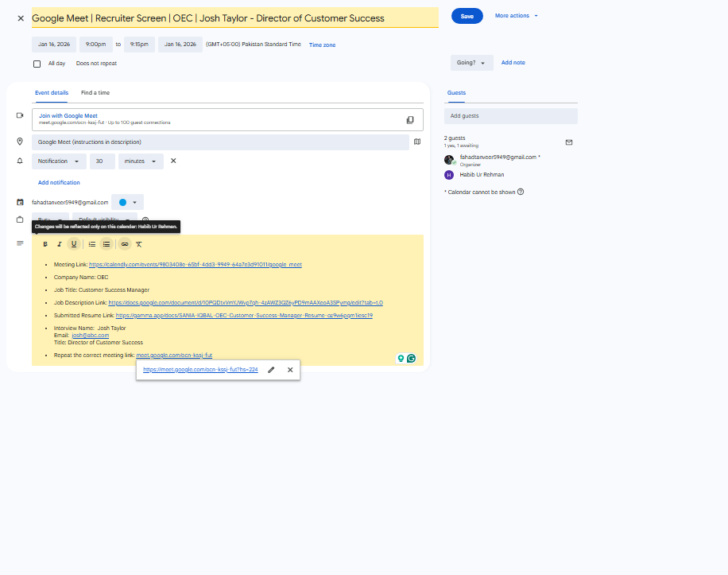Click the josh@abc.com email link

click(91, 336)
